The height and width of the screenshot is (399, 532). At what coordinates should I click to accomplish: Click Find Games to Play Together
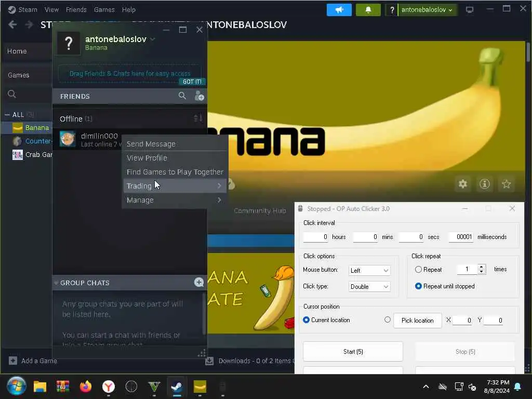pyautogui.click(x=175, y=171)
